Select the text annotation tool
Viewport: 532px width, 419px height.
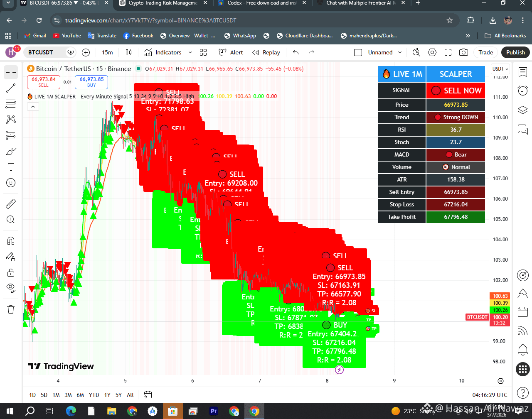click(11, 167)
